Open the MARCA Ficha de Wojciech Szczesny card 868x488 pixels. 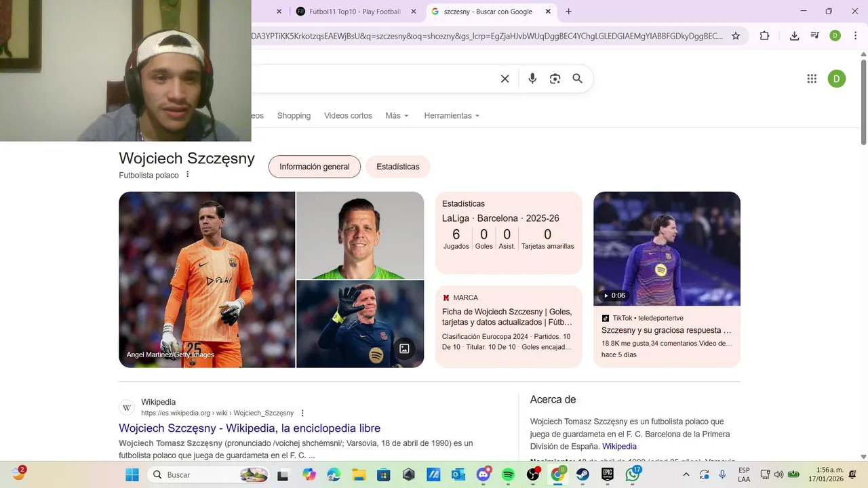pos(509,327)
